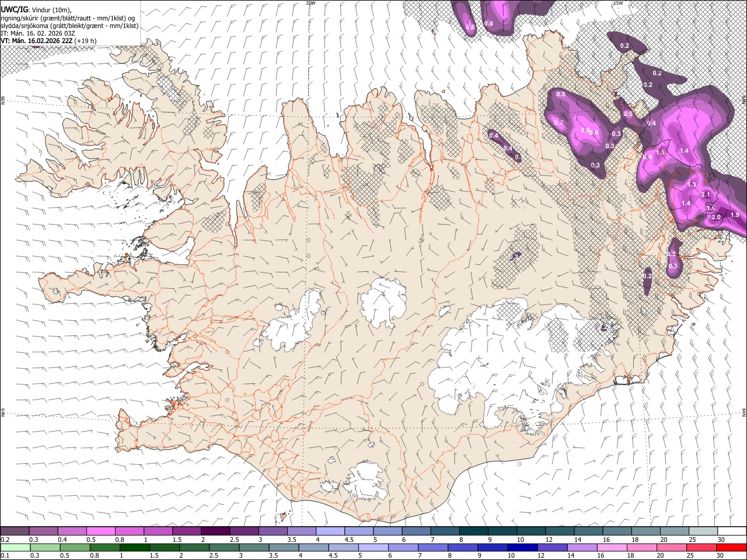Viewport: 747px width, 560px height.
Task: Click the '15W' longitude label at top
Action: point(618,3)
